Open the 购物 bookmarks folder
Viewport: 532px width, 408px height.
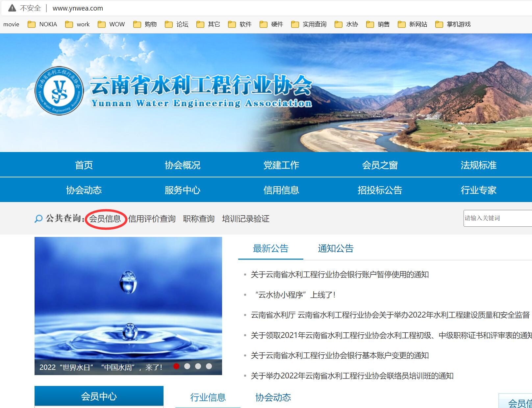point(150,24)
